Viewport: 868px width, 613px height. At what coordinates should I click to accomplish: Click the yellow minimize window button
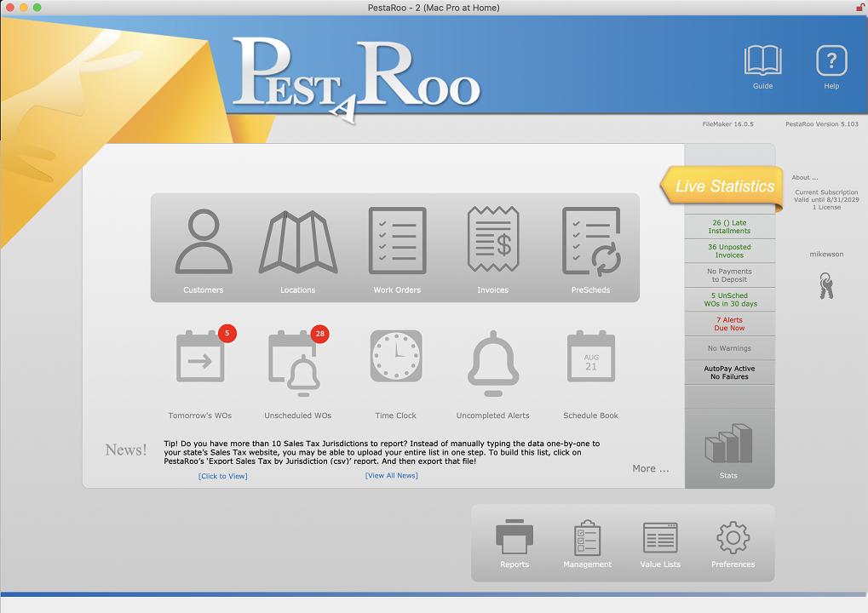click(23, 7)
